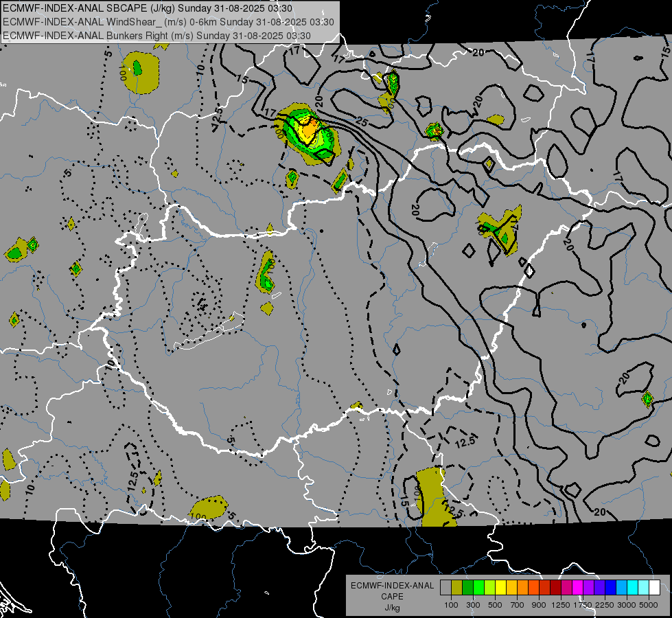Image resolution: width=672 pixels, height=618 pixels.
Task: Click the word CAPE in the legend box
Action: click(392, 597)
